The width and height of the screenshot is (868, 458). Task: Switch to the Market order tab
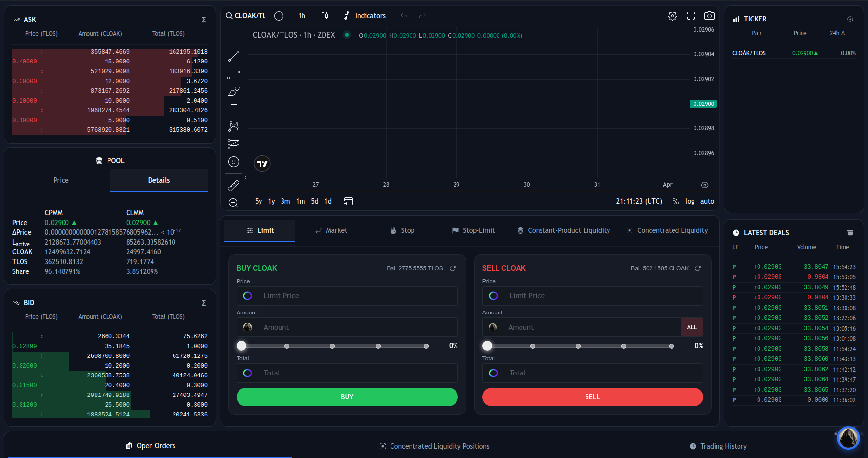pyautogui.click(x=331, y=230)
